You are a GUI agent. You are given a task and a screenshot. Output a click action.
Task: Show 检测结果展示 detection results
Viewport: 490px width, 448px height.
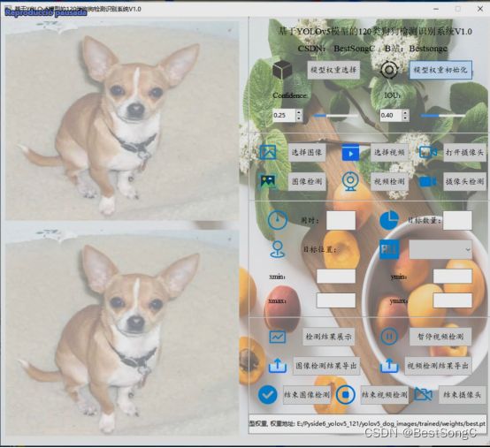[x=328, y=337]
